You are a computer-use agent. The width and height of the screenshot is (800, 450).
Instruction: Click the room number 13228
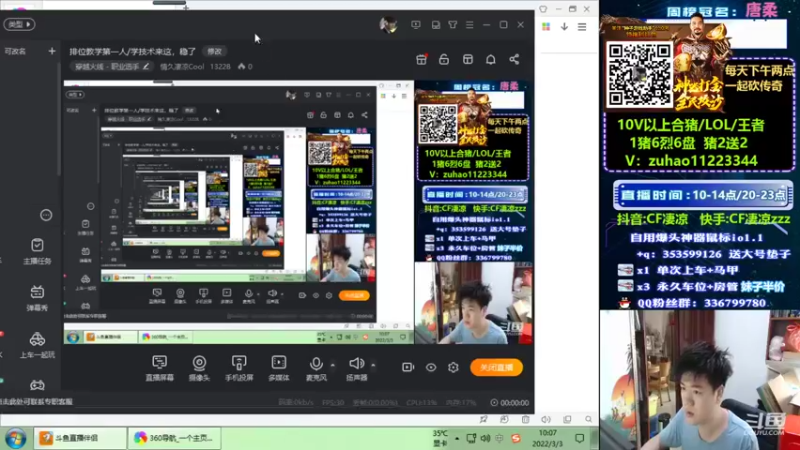click(x=220, y=66)
